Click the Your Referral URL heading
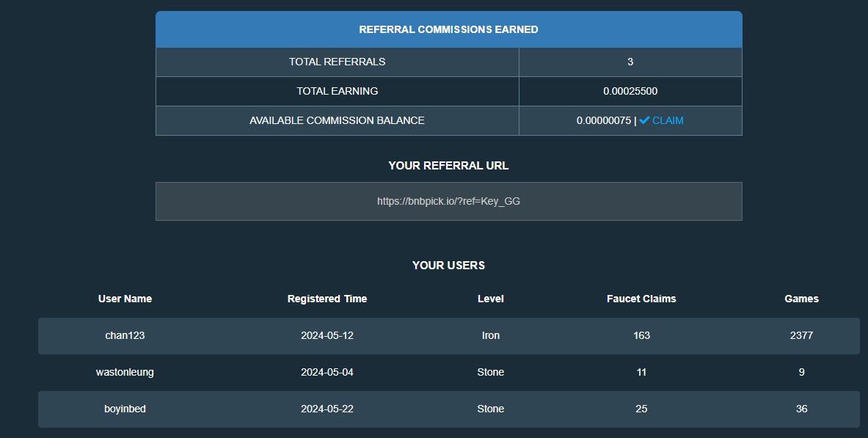Image resolution: width=868 pixels, height=438 pixels. 448,166
